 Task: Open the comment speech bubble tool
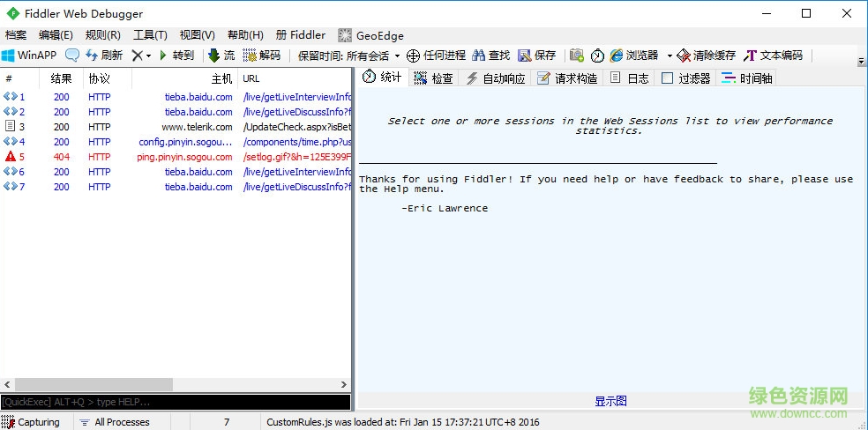pyautogui.click(x=72, y=56)
